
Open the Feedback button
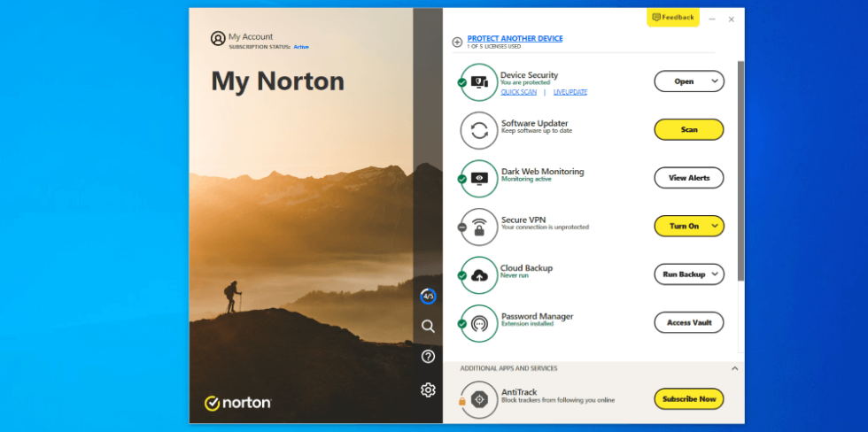[673, 17]
